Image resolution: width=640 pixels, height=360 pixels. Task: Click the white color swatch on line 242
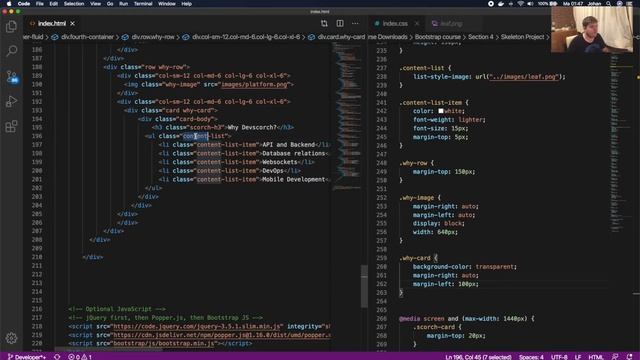441,111
